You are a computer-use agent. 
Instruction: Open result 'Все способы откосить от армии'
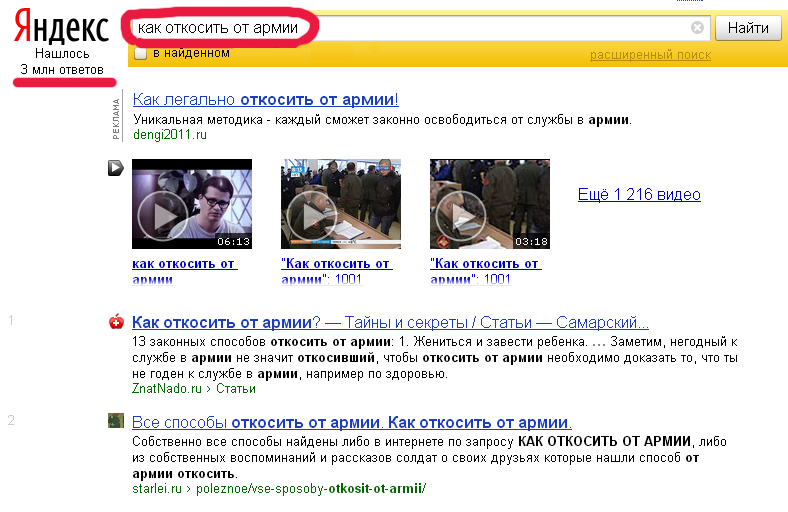352,423
